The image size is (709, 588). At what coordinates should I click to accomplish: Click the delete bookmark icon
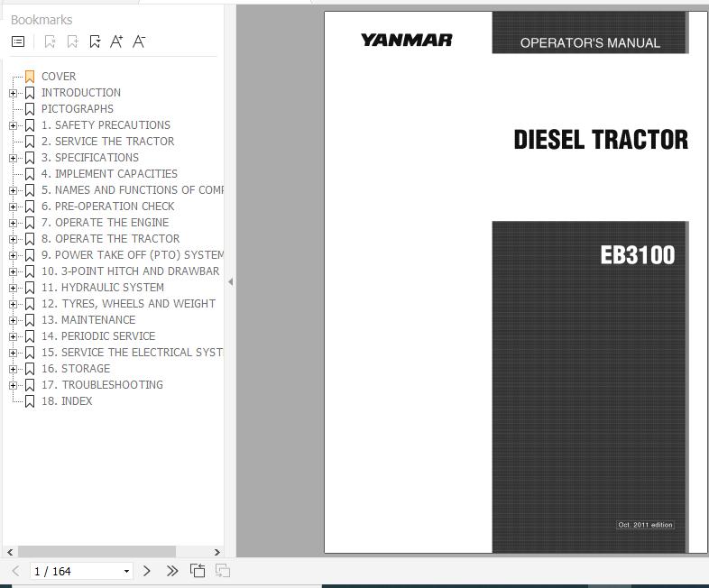point(50,41)
